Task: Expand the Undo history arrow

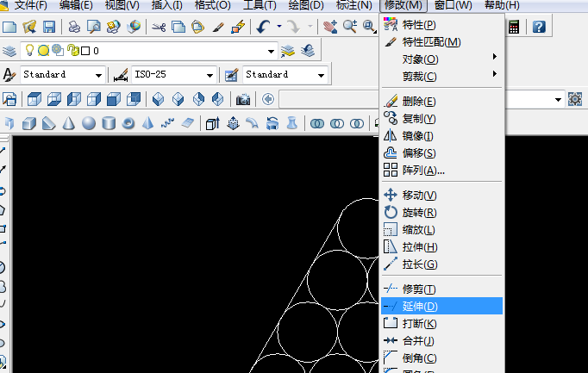Action: [x=279, y=27]
